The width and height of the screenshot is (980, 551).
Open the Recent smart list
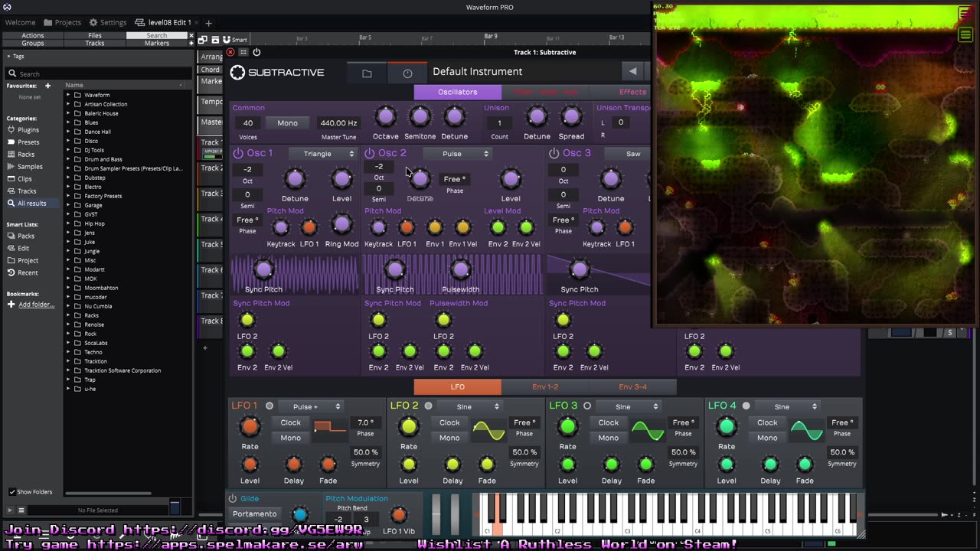pos(28,272)
